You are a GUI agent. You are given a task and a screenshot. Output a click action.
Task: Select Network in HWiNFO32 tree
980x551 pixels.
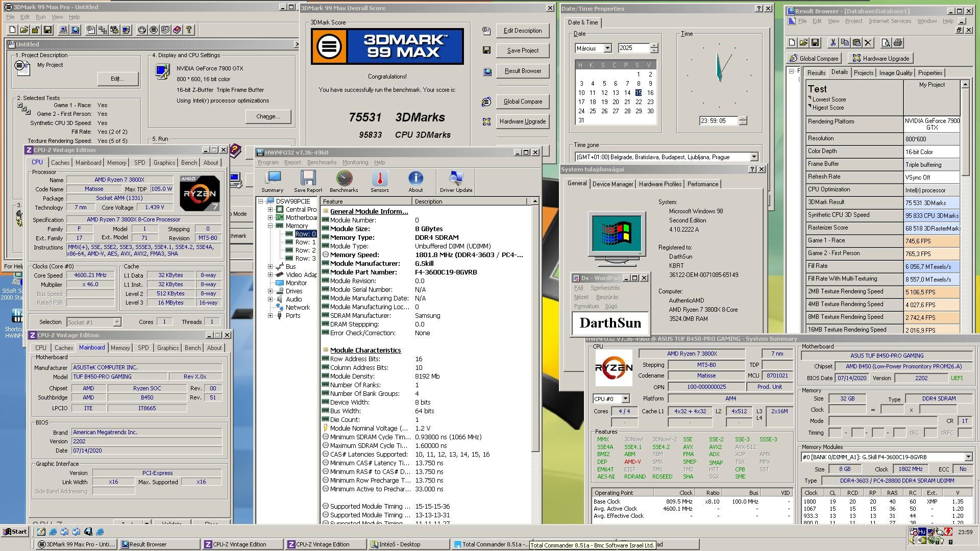tap(298, 308)
